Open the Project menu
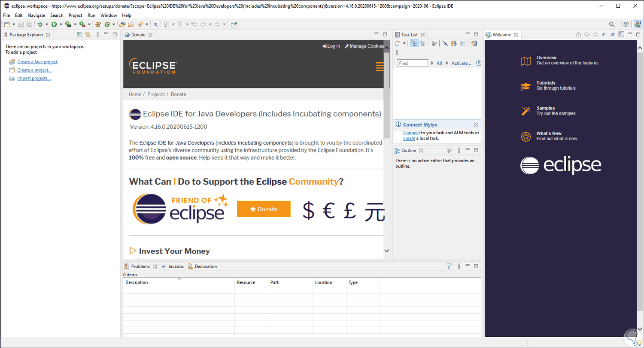Image resolution: width=644 pixels, height=348 pixels. click(x=75, y=15)
